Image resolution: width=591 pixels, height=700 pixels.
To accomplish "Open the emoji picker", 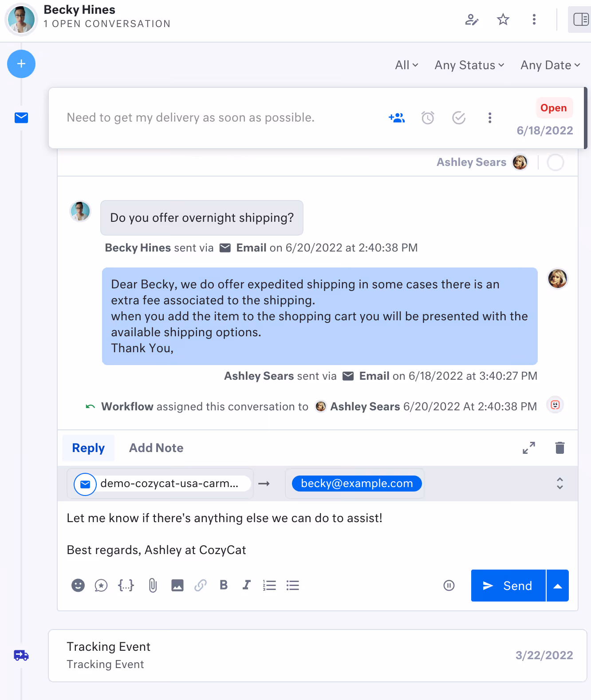I will (78, 586).
